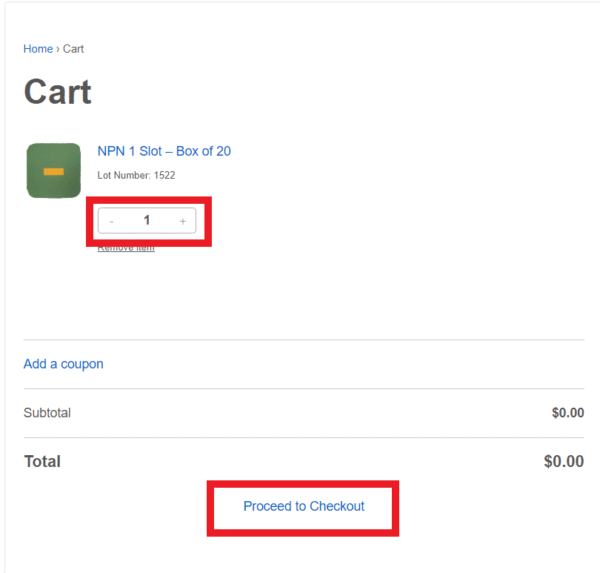Select the Cart breadcrumb text
This screenshot has height=573, width=600.
73,49
